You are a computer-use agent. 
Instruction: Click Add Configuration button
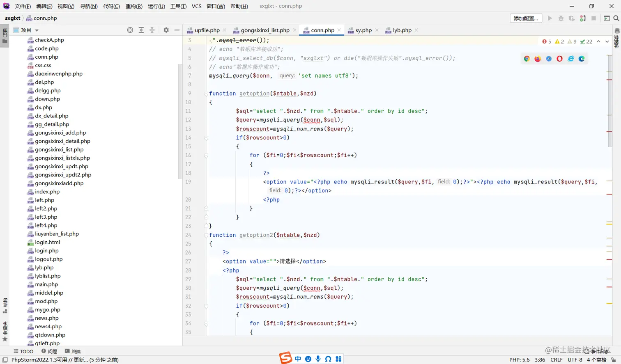pyautogui.click(x=526, y=18)
